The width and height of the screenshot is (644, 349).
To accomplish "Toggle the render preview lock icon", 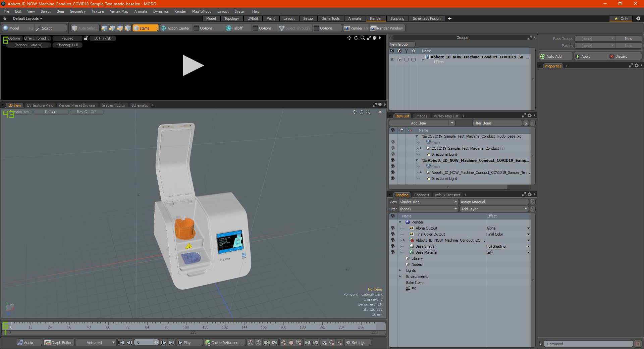I will tap(86, 38).
